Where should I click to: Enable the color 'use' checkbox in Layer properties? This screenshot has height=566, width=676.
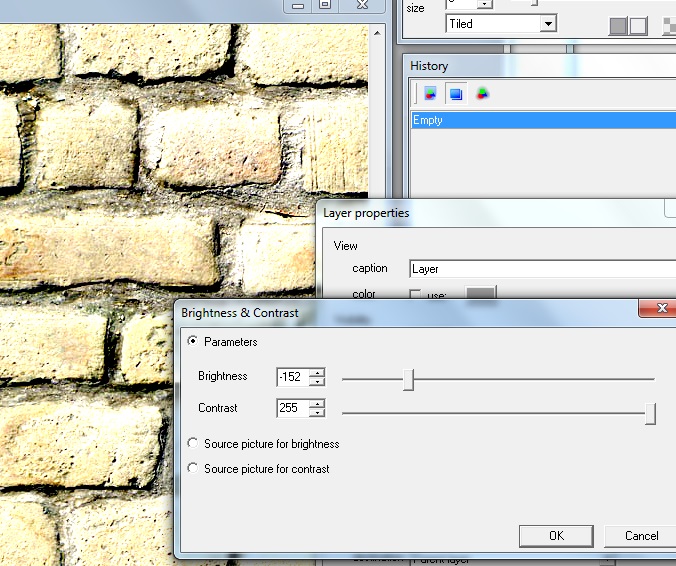415,295
